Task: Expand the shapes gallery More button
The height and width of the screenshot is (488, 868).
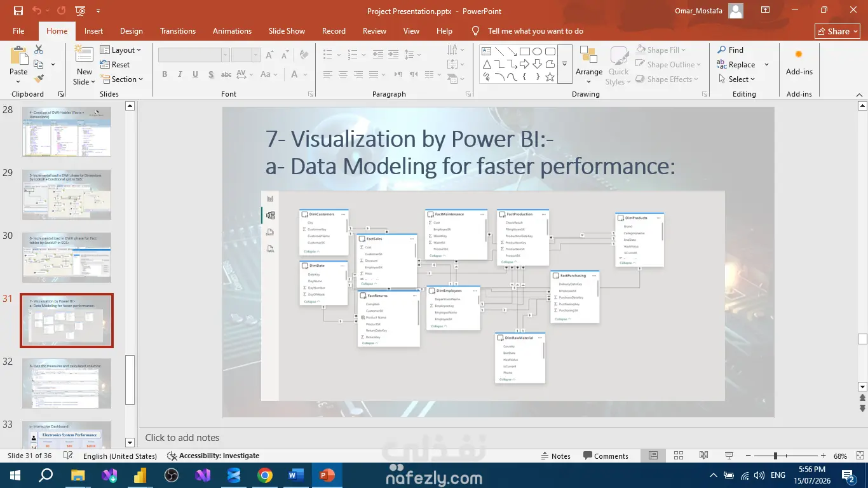Action: pos(564,64)
